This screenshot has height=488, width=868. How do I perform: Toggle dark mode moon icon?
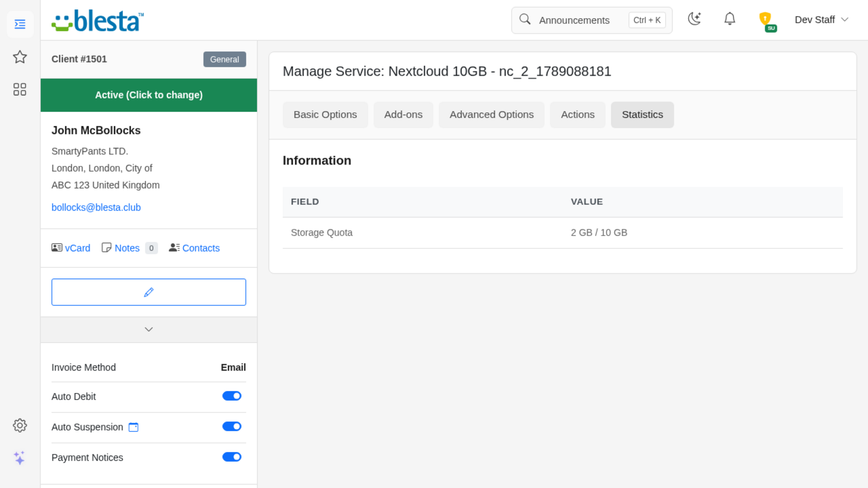pyautogui.click(x=694, y=19)
